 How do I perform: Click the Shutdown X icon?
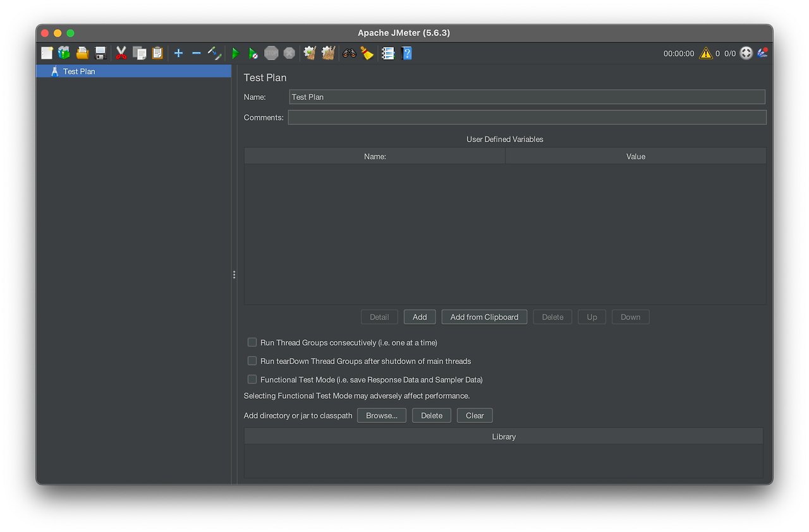pos(289,53)
